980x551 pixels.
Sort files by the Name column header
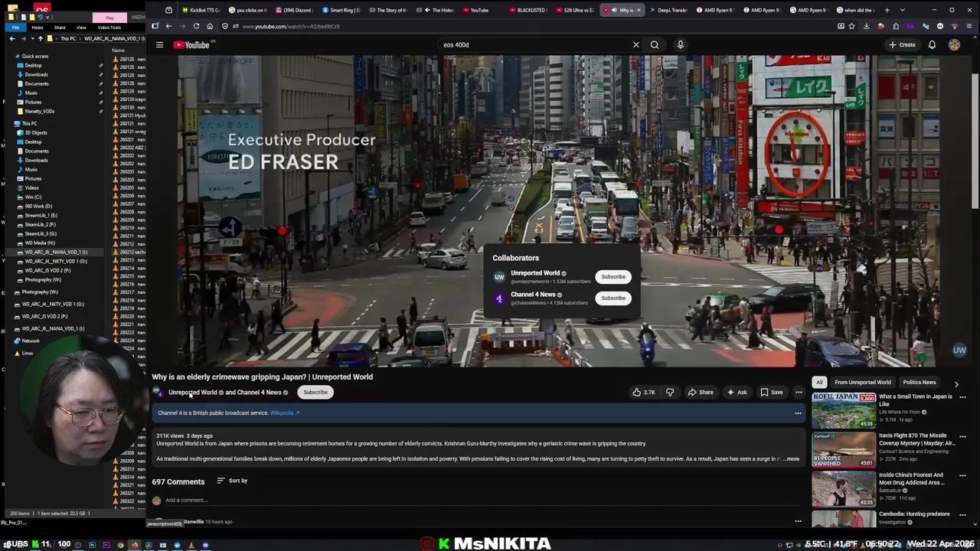pos(118,51)
